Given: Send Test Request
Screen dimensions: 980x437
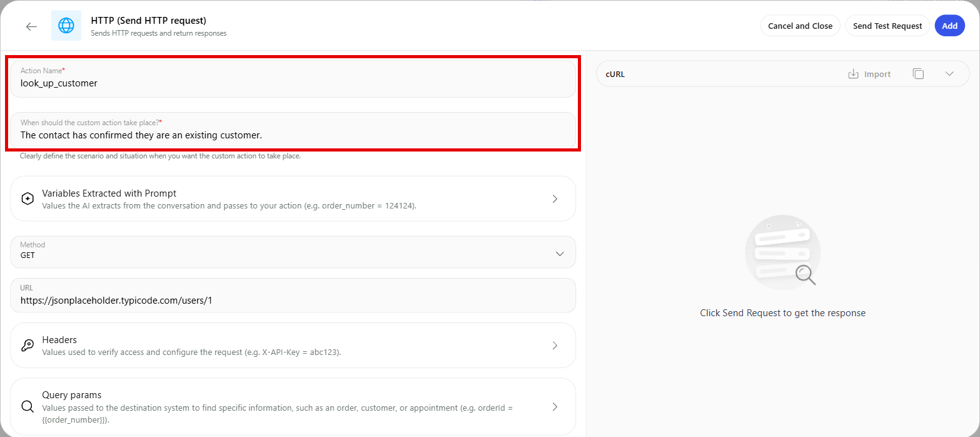Looking at the screenshot, I should tap(887, 26).
